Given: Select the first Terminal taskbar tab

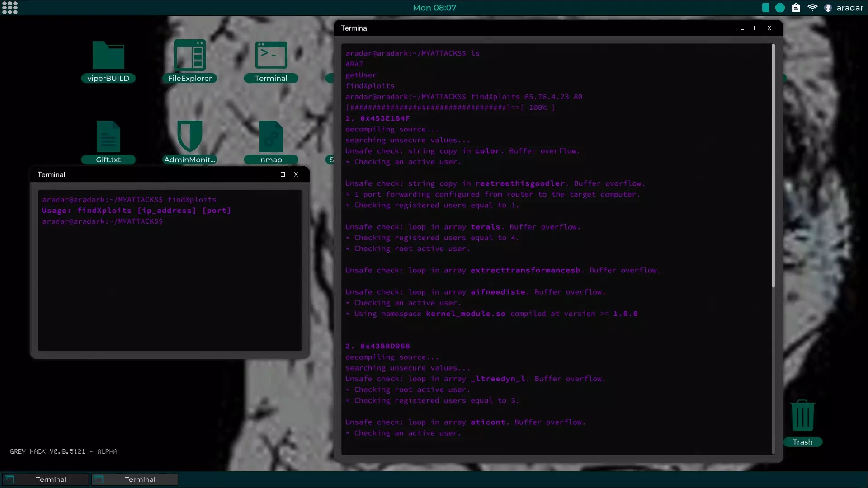Looking at the screenshot, I should coord(45,479).
